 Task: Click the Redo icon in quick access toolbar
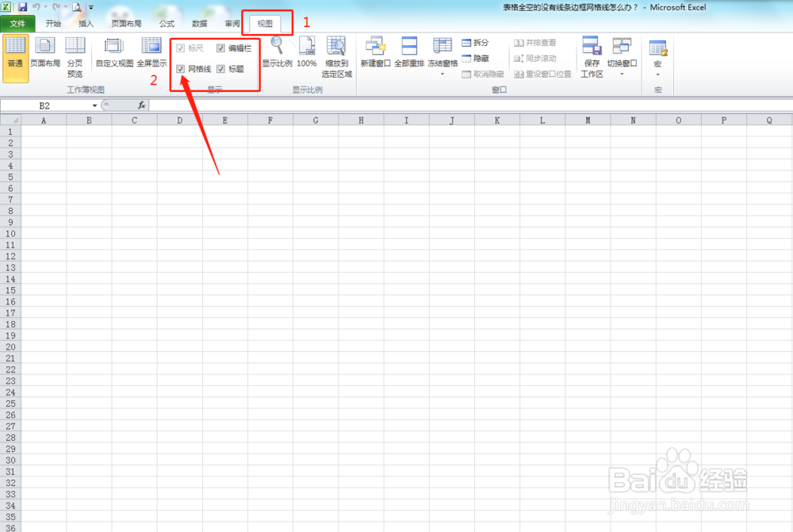(x=56, y=7)
